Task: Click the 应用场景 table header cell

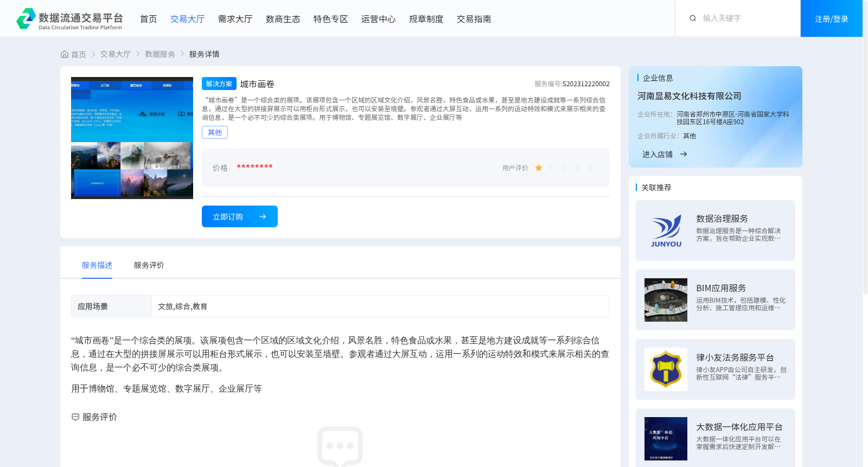Action: [111, 306]
